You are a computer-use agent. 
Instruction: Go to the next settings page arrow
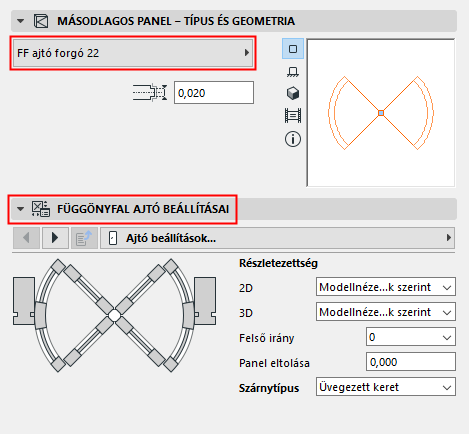coord(55,238)
